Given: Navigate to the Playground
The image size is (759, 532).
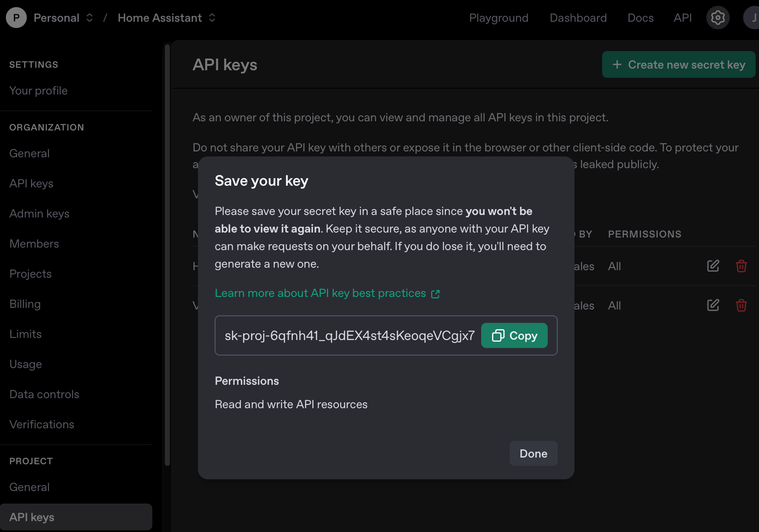Looking at the screenshot, I should pos(499,18).
